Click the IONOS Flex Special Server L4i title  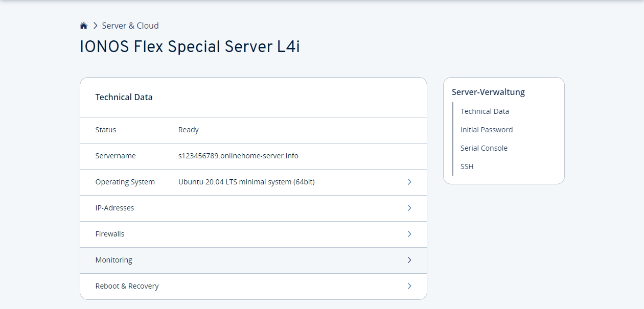pyautogui.click(x=190, y=47)
